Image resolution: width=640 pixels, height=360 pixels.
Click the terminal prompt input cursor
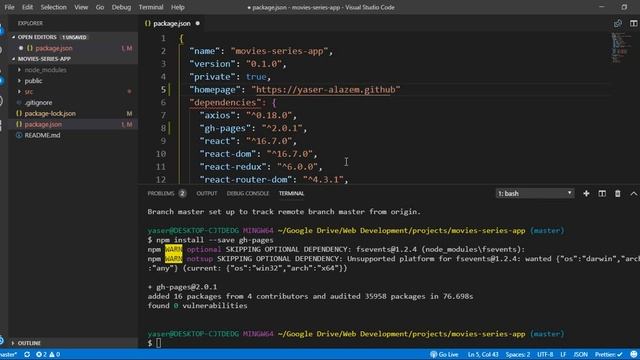pyautogui.click(x=158, y=343)
